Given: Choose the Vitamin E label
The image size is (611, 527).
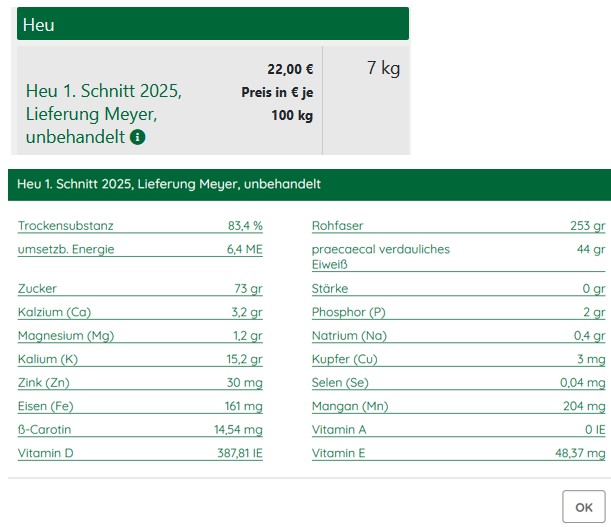Looking at the screenshot, I should coord(340,453).
